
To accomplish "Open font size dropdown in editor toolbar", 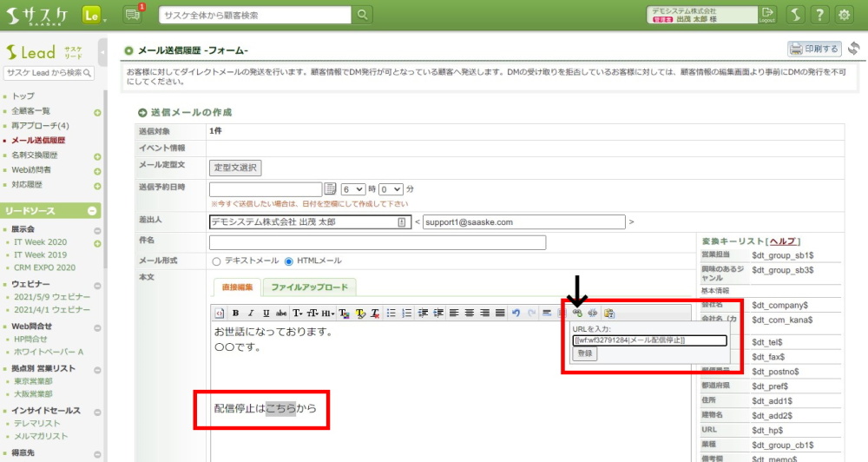I will [312, 313].
